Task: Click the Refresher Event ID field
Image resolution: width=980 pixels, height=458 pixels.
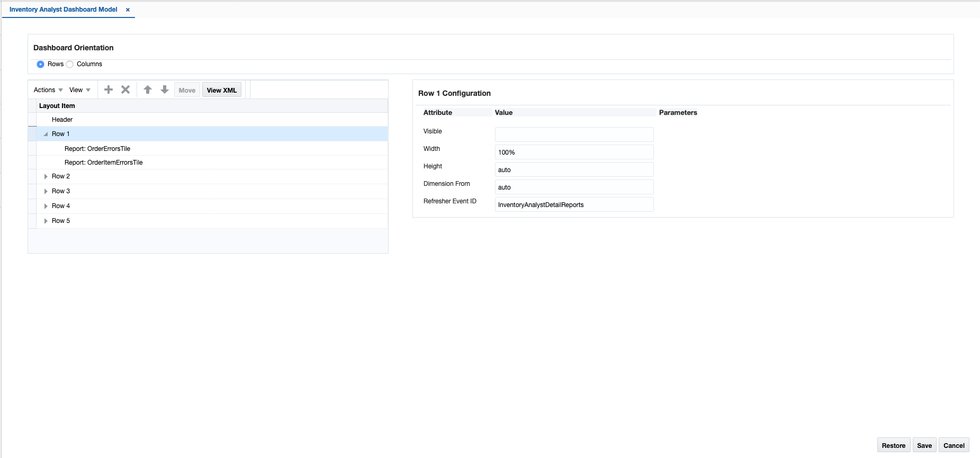Action: click(574, 204)
